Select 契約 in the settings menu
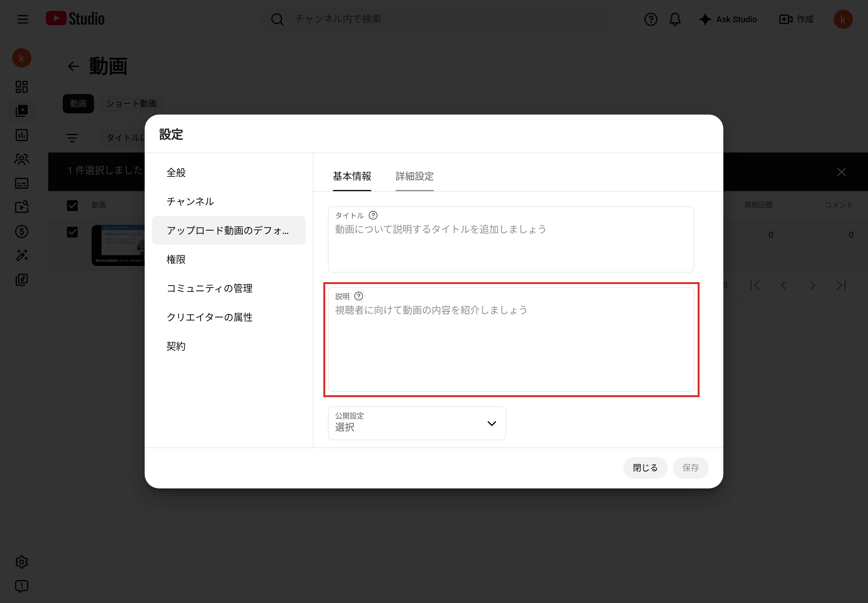The width and height of the screenshot is (868, 603). [228, 346]
